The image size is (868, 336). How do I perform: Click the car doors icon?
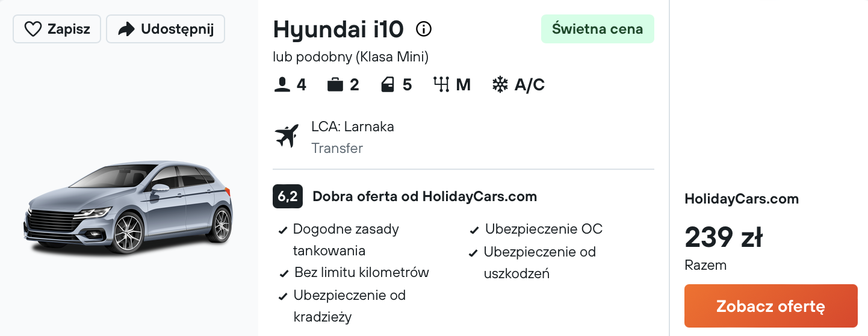(388, 85)
